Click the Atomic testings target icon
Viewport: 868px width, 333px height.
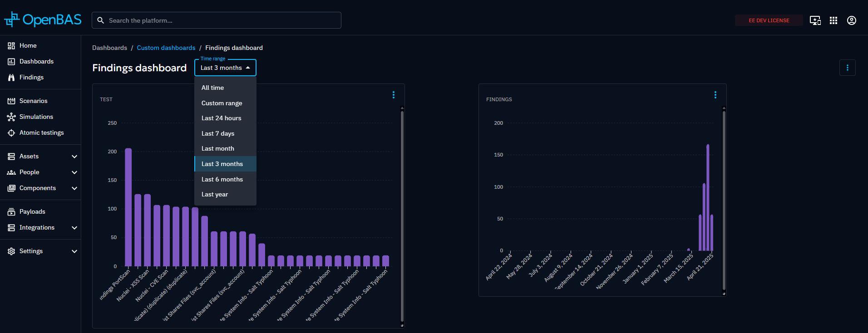11,133
